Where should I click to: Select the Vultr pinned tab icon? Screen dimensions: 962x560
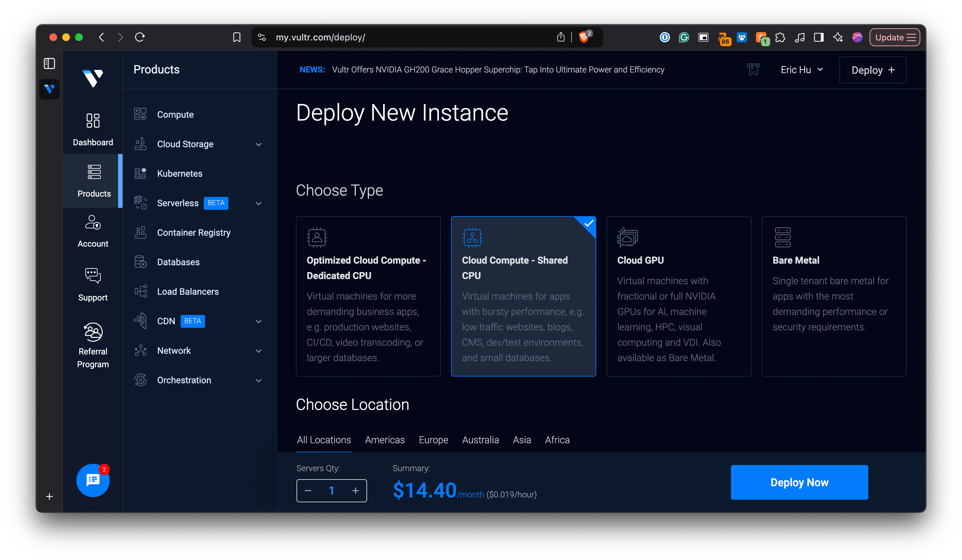point(49,89)
